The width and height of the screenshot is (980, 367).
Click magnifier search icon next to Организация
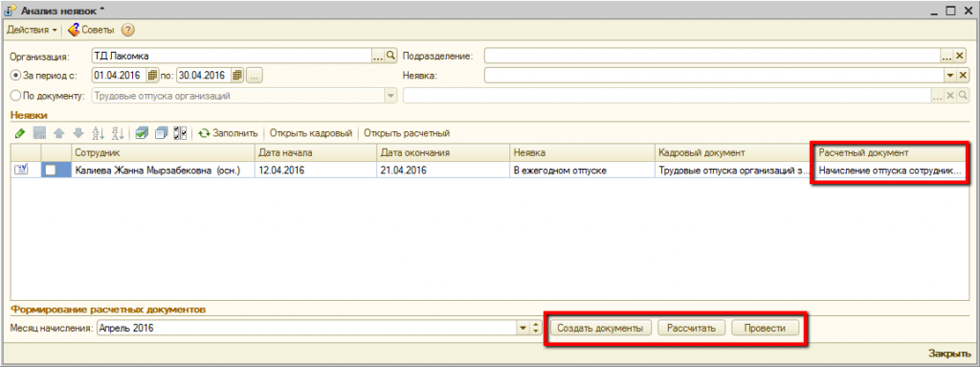pos(391,56)
